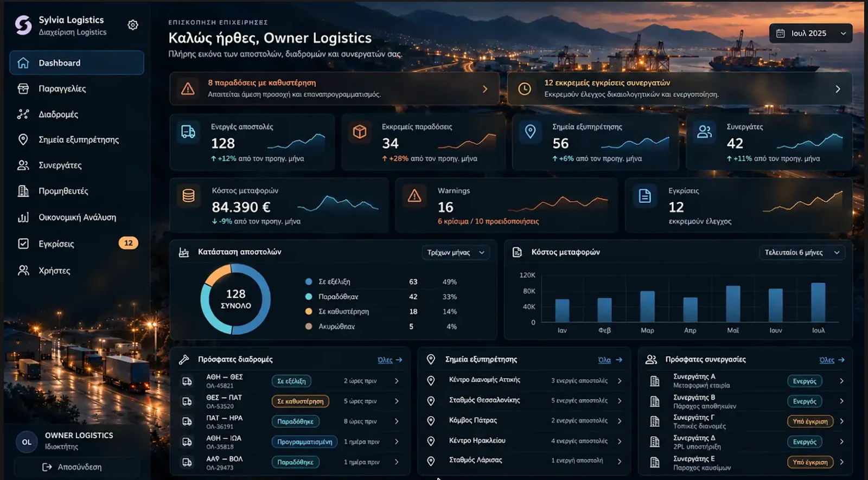Expand the ΑΘΗ – ΘΕΣ route row chevron
Image resolution: width=868 pixels, height=480 pixels.
pyautogui.click(x=397, y=381)
